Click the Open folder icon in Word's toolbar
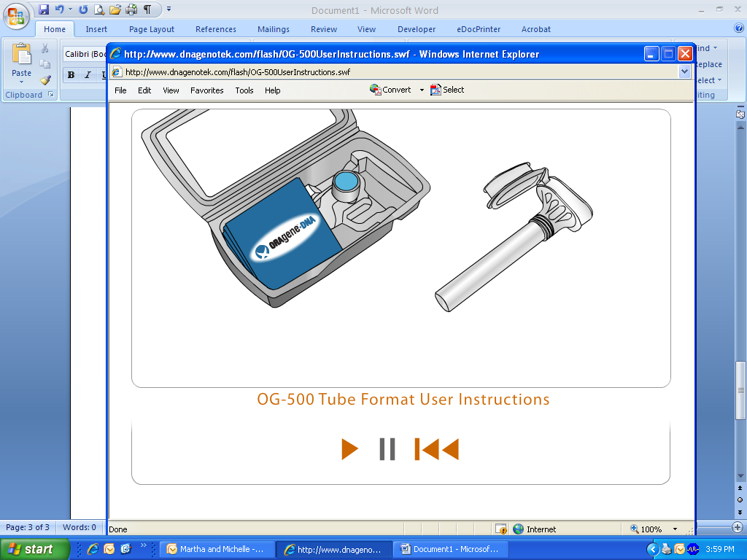This screenshot has height=560, width=747. (115, 9)
